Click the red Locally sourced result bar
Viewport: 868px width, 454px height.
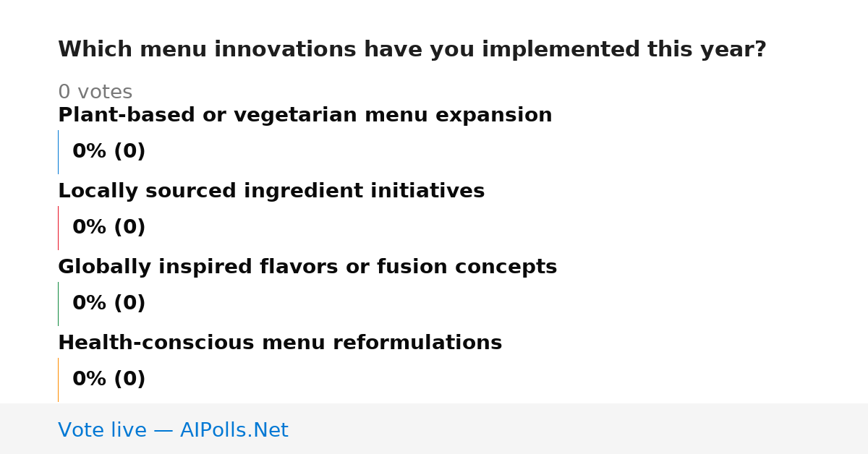(x=58, y=228)
